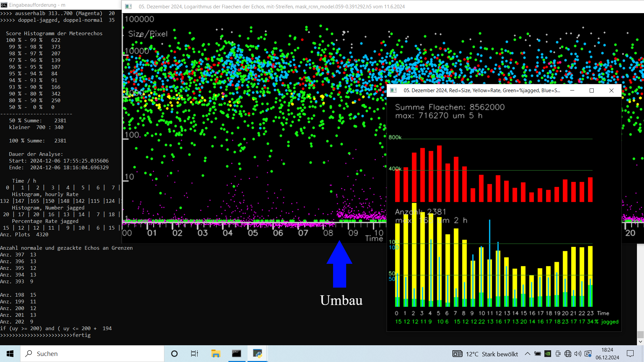This screenshot has height=362, width=644.
Task: Click the '05' hour tick on plot axis
Action: [253, 233]
